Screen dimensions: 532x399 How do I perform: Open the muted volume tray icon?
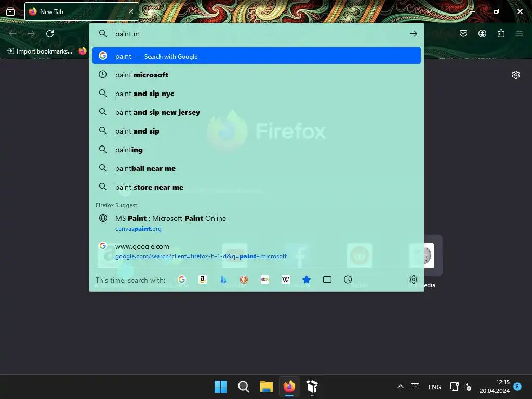click(468, 387)
